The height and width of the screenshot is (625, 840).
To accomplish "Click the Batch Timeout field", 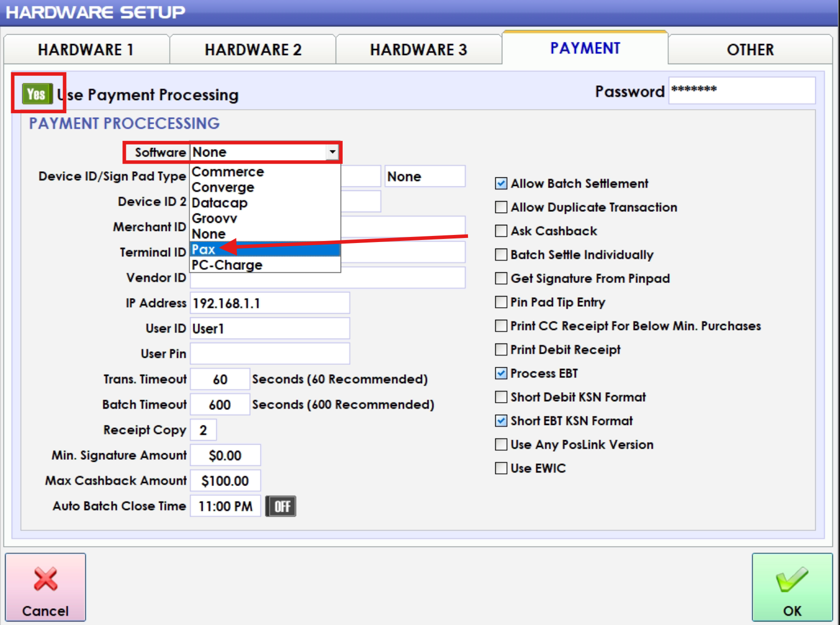I will (220, 405).
